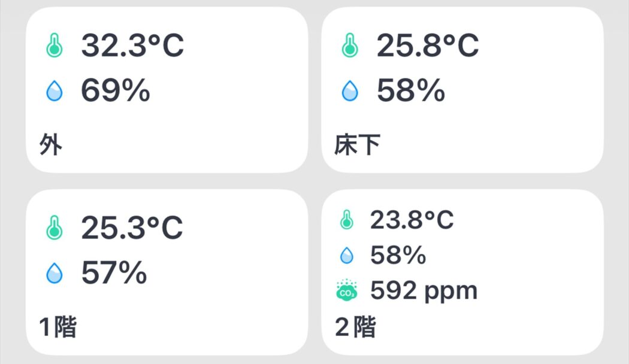Viewport: 629px width, 364px height.
Task: Click the thermometer icon in 外 card
Action: click(x=54, y=45)
